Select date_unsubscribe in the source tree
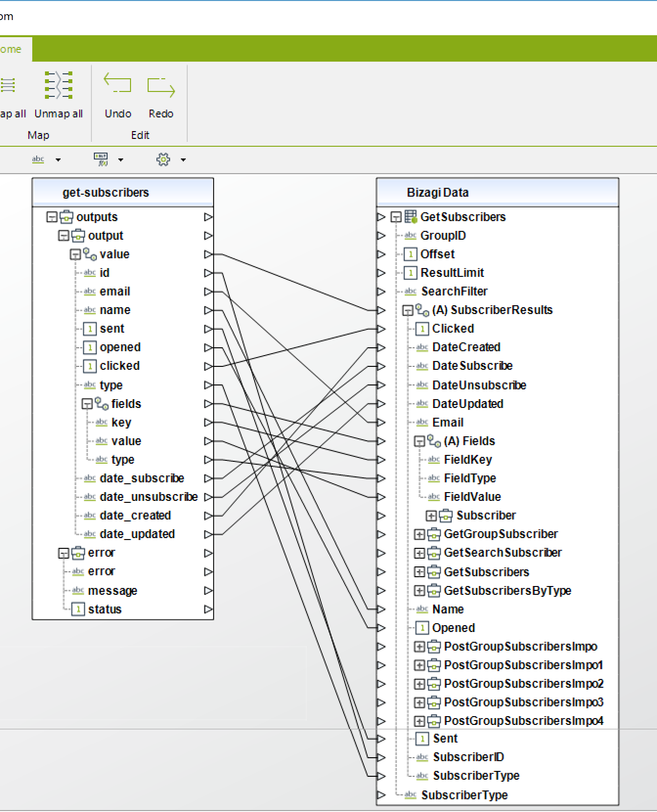The height and width of the screenshot is (812, 657). click(149, 497)
